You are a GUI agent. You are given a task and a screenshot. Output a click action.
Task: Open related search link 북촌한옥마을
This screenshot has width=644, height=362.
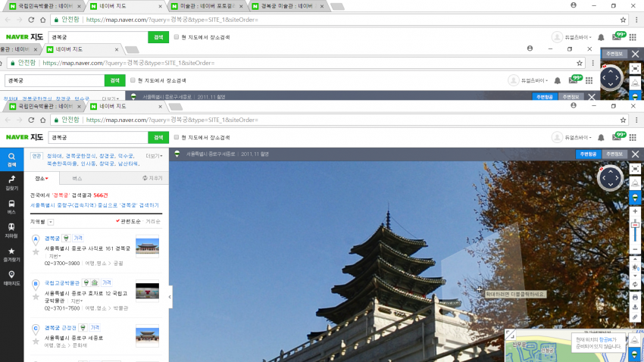(x=62, y=164)
